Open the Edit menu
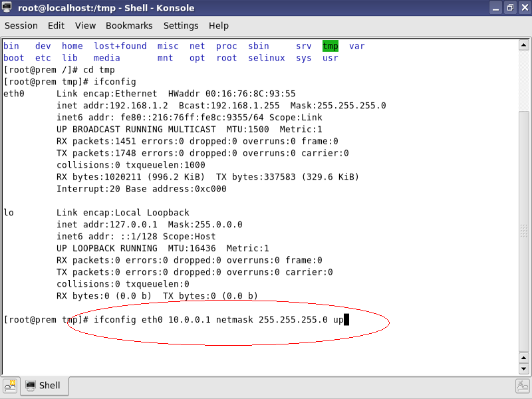Viewport: 532px width, 399px height. [x=56, y=26]
